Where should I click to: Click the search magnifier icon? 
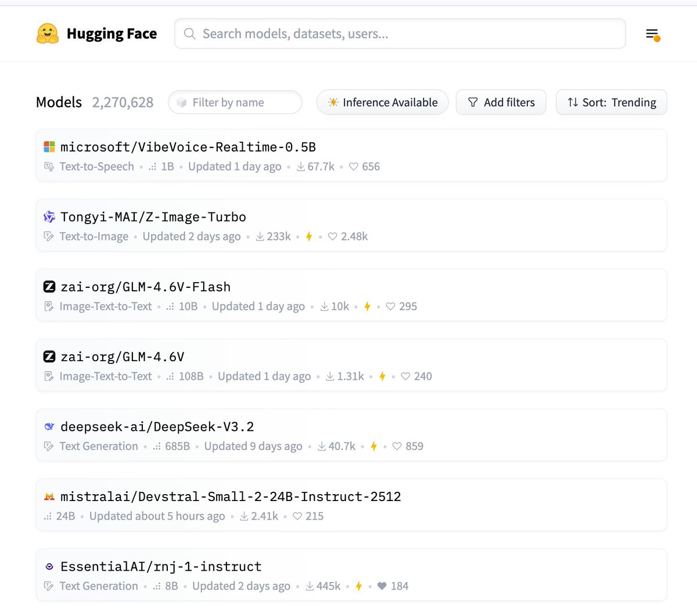click(189, 34)
